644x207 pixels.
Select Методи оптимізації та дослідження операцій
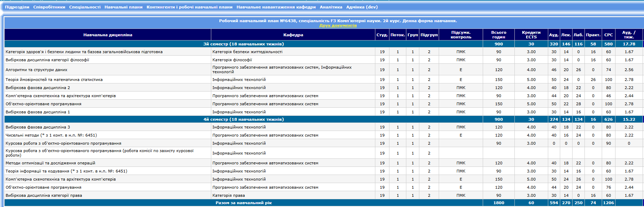[x=50, y=163]
